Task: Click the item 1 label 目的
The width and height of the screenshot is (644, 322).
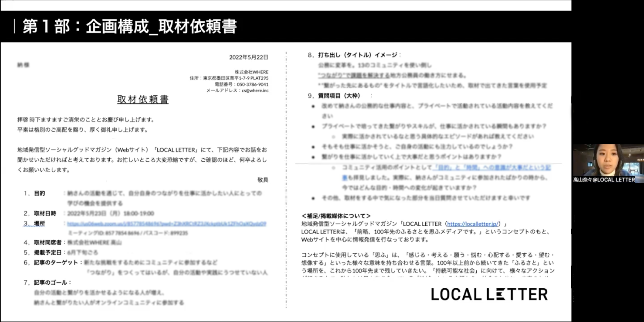Action: coord(39,193)
